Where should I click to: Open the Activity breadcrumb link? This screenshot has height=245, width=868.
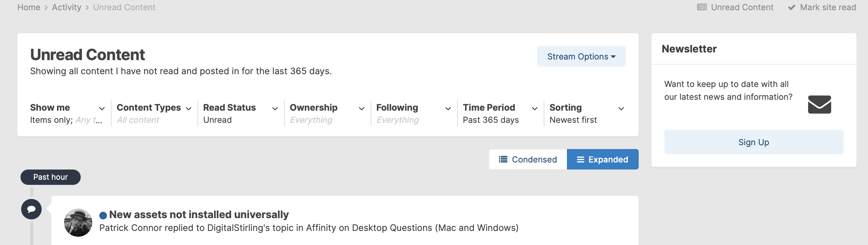(x=66, y=7)
